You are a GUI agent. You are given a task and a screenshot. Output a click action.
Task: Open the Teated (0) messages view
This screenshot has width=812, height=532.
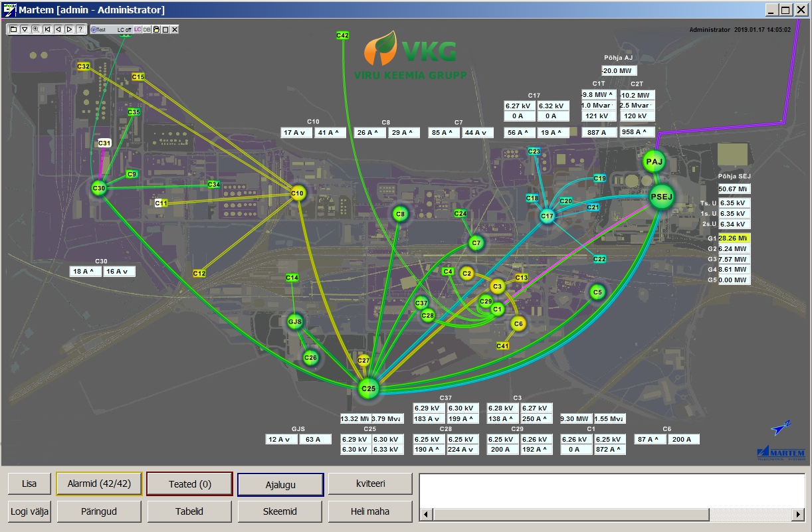tap(189, 484)
